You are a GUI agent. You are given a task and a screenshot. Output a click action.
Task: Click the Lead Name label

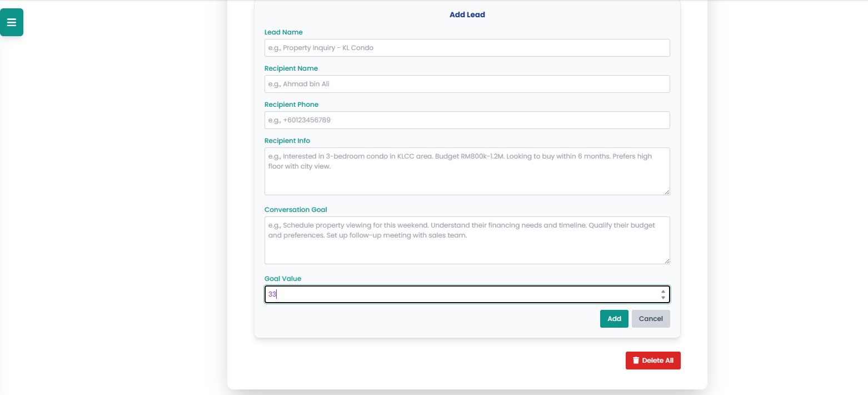283,32
